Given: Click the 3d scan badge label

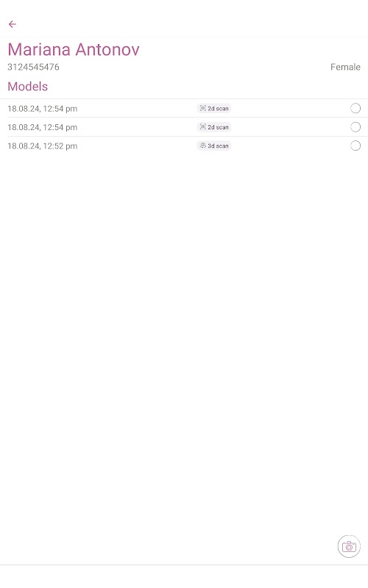Looking at the screenshot, I should point(218,146).
